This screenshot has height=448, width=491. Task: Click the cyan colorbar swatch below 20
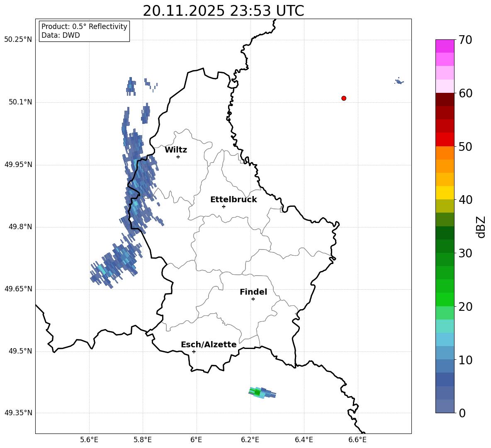coord(445,326)
